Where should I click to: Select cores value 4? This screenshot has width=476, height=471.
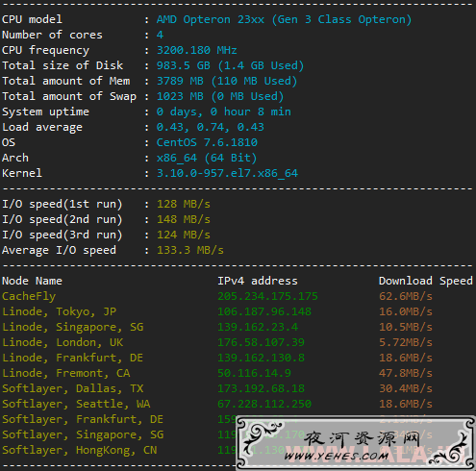[160, 35]
